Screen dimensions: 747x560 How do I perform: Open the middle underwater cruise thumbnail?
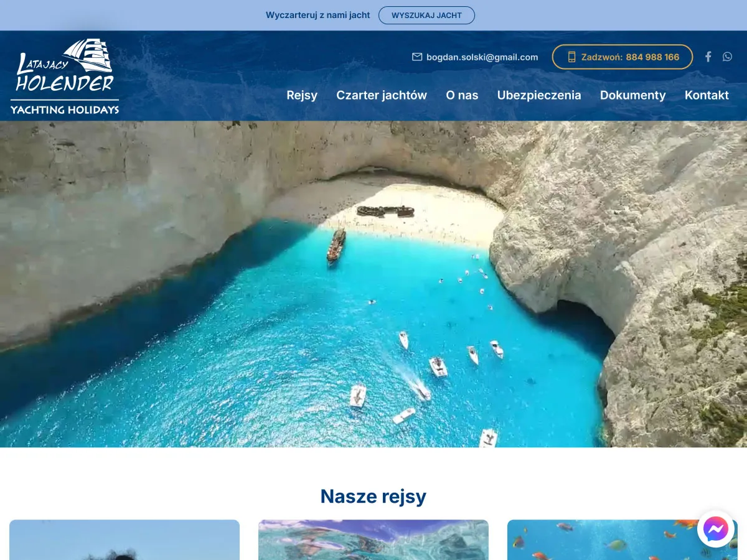tap(374, 539)
